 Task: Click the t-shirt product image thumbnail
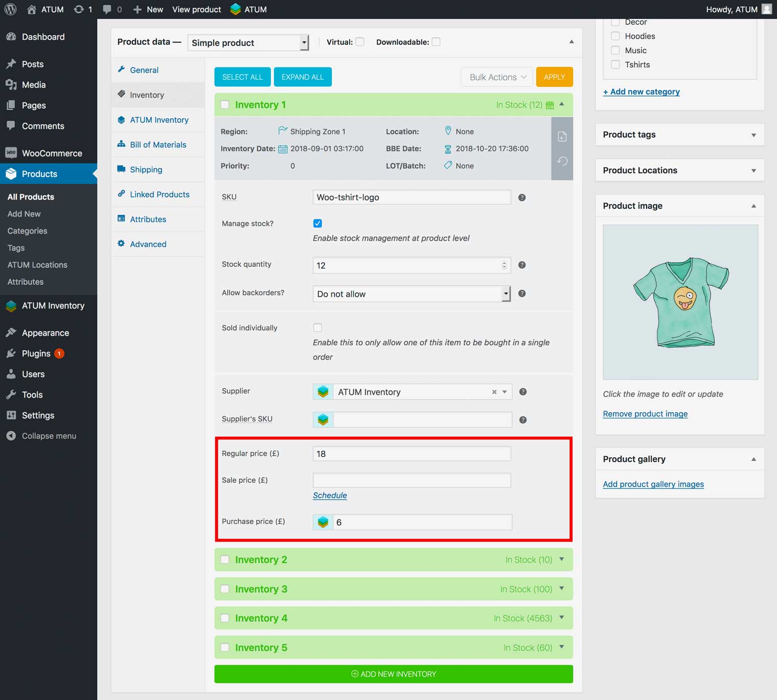click(x=680, y=302)
